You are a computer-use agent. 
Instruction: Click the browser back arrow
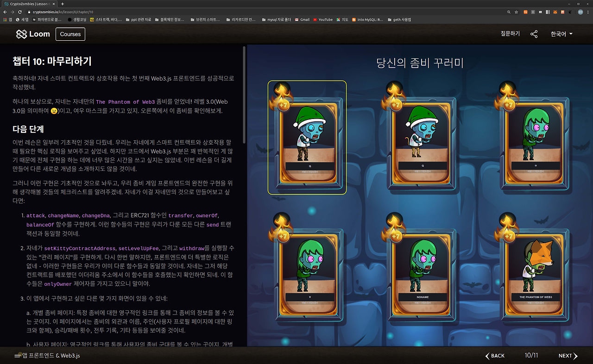(5, 12)
